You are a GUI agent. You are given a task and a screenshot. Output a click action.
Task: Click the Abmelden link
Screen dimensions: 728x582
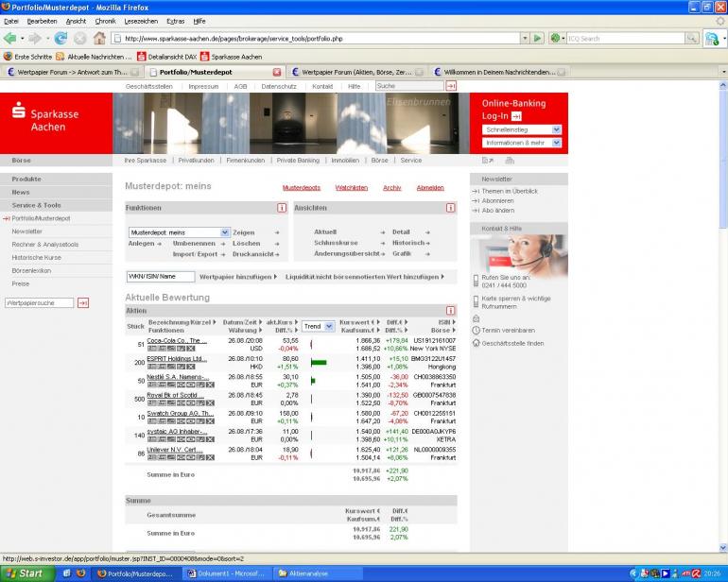[430, 187]
